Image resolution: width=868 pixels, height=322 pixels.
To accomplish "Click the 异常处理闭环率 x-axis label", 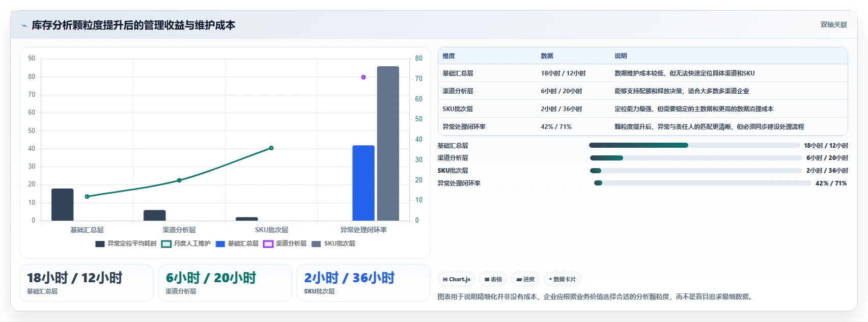I will point(363,230).
